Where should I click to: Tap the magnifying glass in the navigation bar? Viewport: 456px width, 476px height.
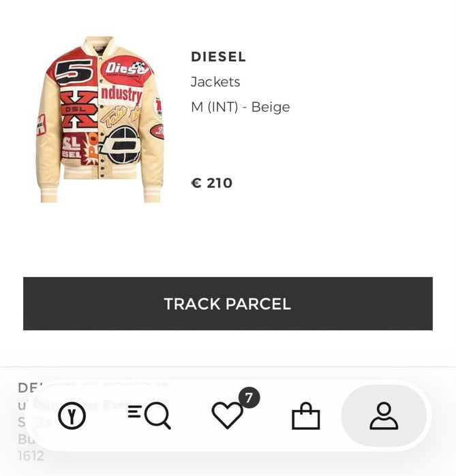[157, 415]
